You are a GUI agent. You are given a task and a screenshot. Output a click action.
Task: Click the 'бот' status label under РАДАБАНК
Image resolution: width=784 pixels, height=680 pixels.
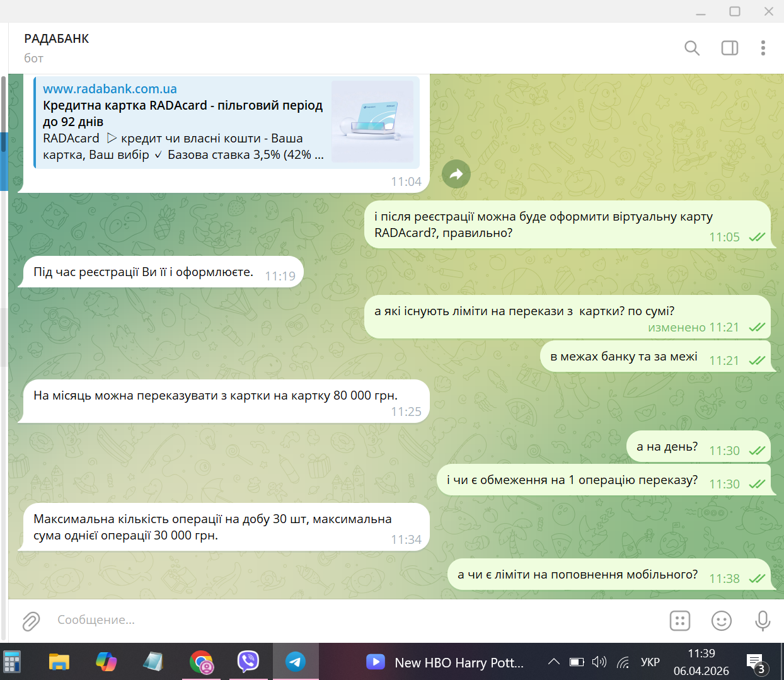point(34,59)
